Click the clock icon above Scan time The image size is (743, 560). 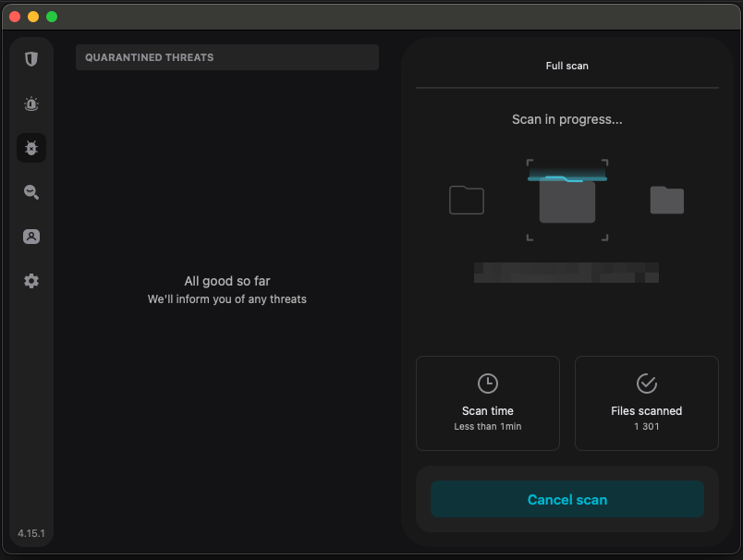[x=488, y=383]
